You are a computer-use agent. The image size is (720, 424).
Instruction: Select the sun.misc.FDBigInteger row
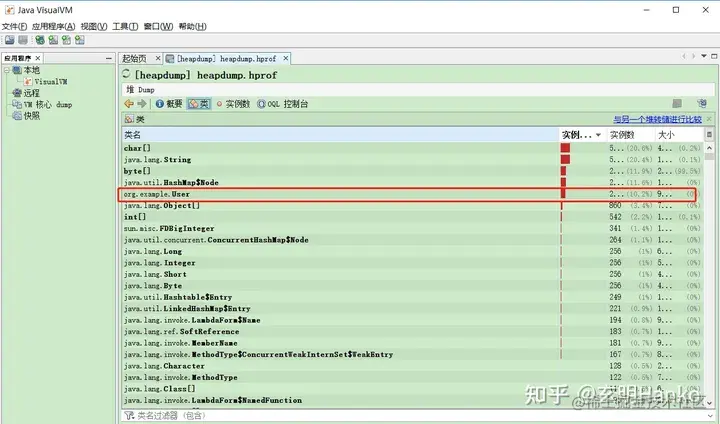[x=412, y=228]
